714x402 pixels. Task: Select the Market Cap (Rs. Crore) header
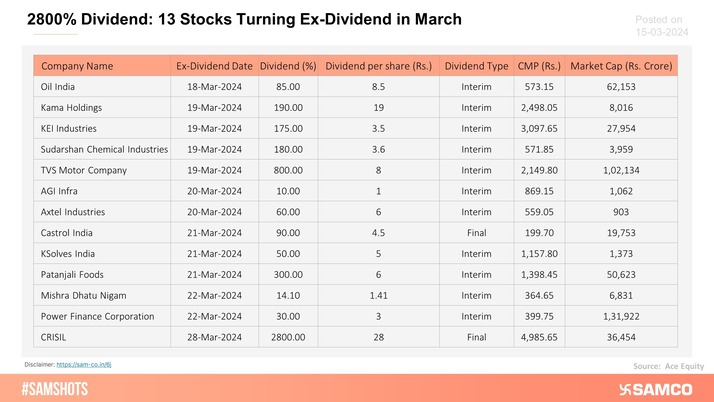[x=621, y=66]
